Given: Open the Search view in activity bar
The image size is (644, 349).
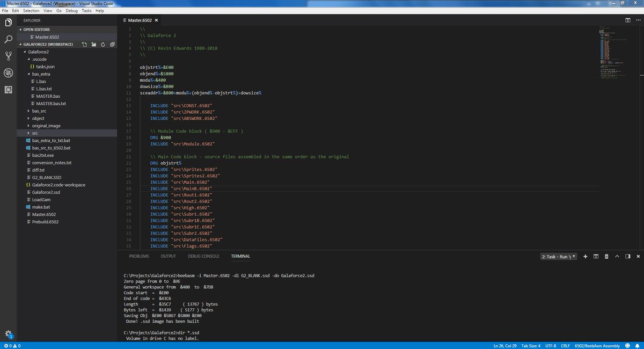Looking at the screenshot, I should coord(8,39).
